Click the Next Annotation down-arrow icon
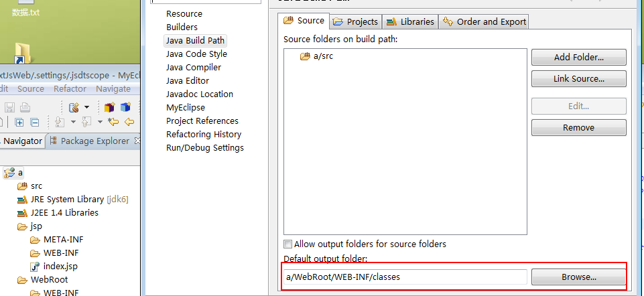The height and width of the screenshot is (296, 644). tap(60, 122)
